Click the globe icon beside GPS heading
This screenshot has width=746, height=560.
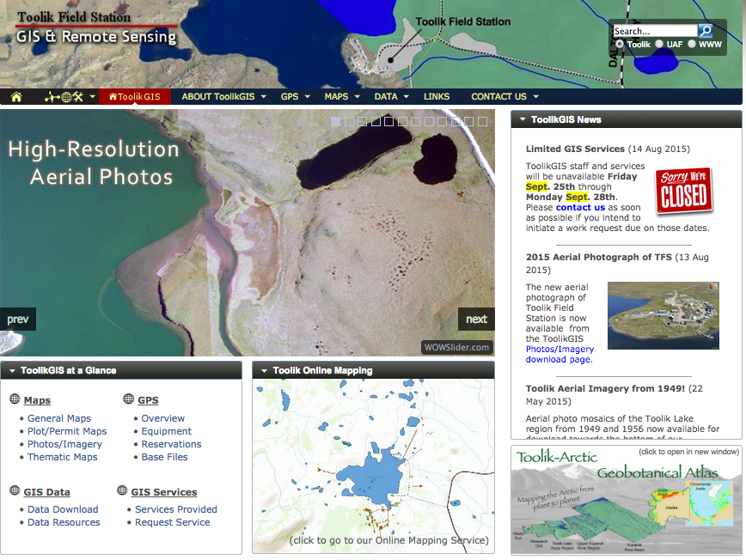(128, 399)
